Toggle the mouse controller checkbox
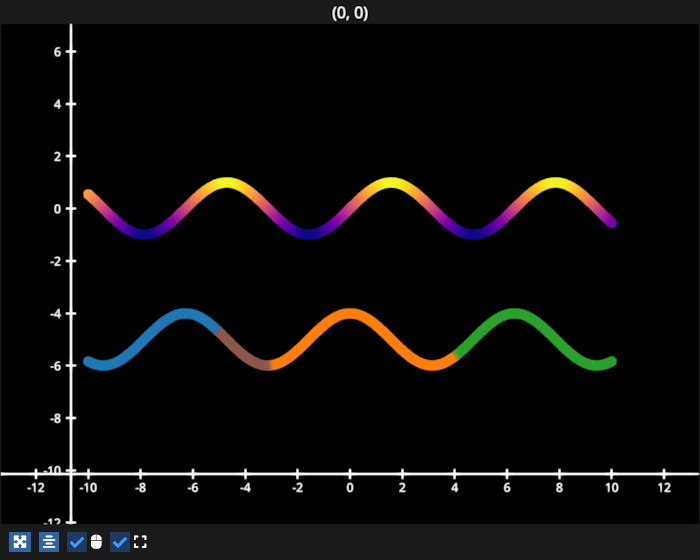Viewport: 700px width, 560px height. click(77, 542)
